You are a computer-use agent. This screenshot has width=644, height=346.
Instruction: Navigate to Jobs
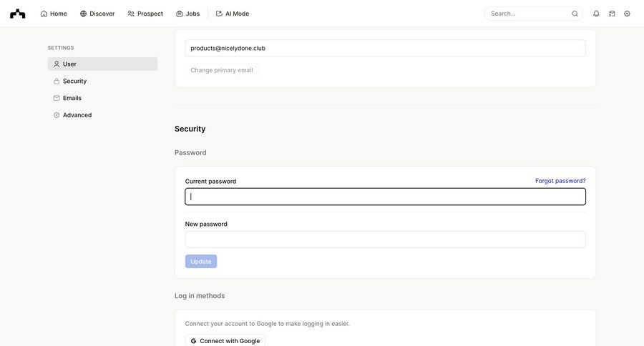(x=187, y=14)
